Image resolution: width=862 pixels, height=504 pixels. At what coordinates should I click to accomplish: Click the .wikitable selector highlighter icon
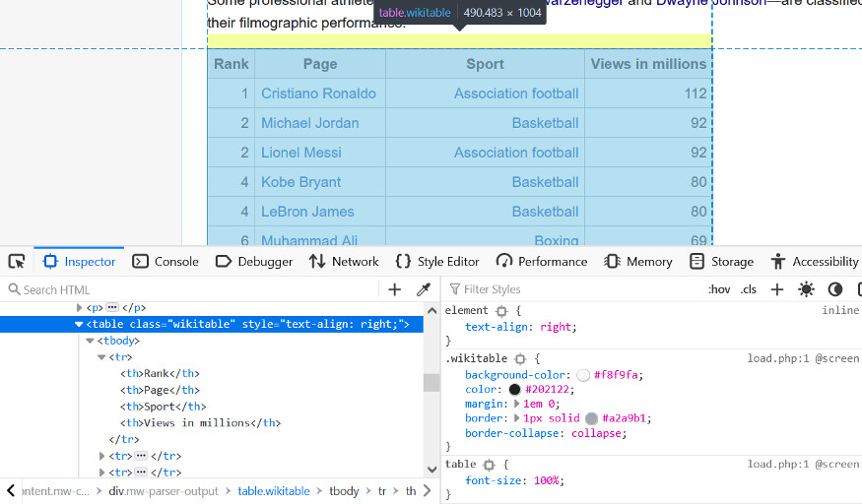(x=520, y=359)
